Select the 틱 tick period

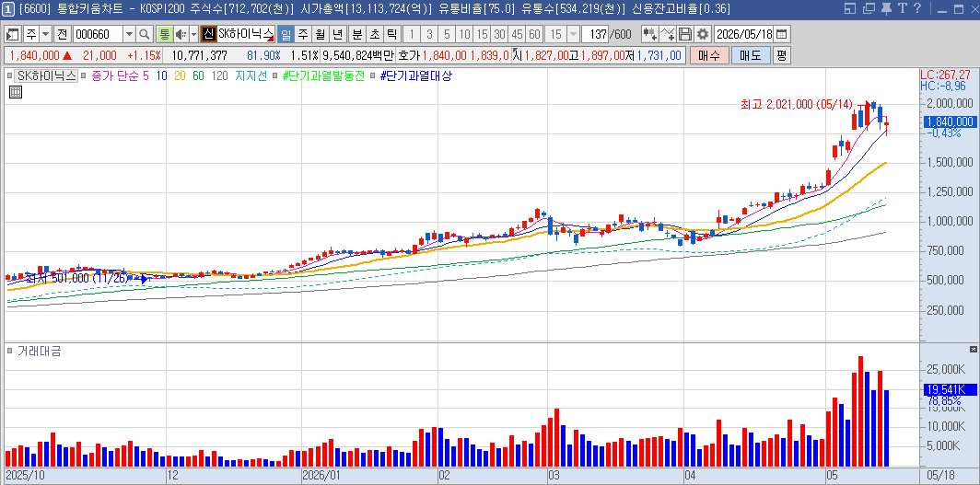(391, 34)
